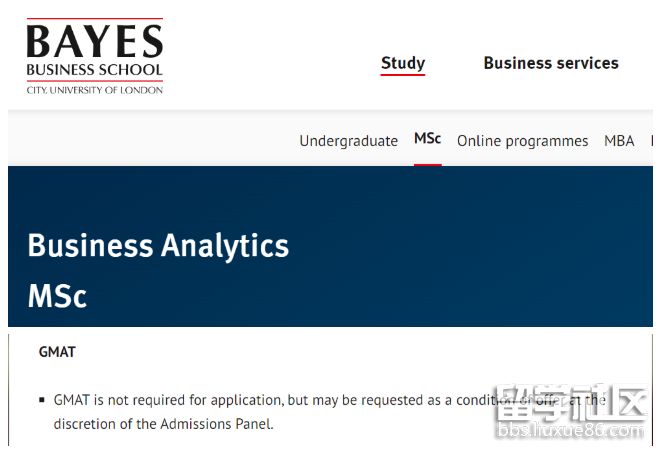Image resolution: width=661 pixels, height=452 pixels.
Task: Go to the Online programmes tab
Action: pyautogui.click(x=522, y=141)
